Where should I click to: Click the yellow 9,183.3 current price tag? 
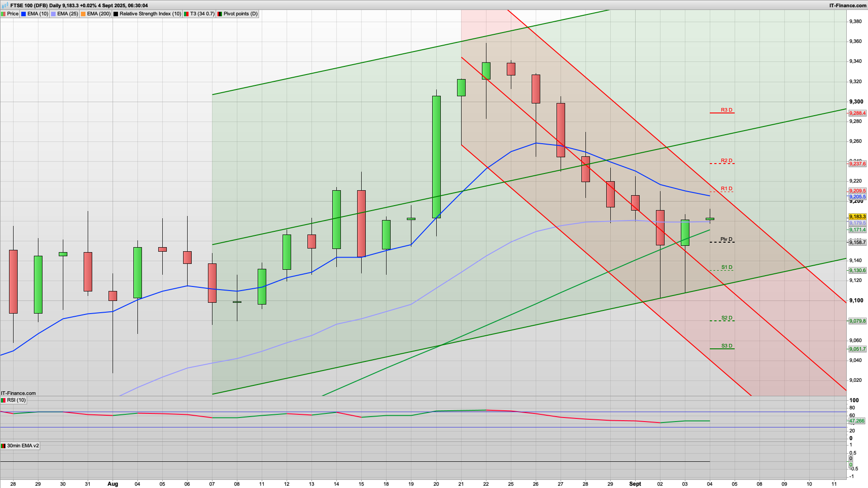857,217
